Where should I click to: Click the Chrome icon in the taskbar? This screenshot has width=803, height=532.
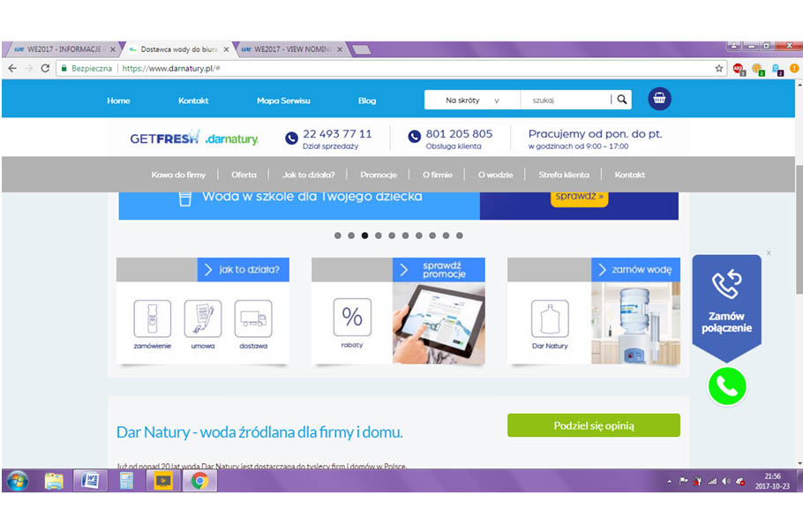199,482
